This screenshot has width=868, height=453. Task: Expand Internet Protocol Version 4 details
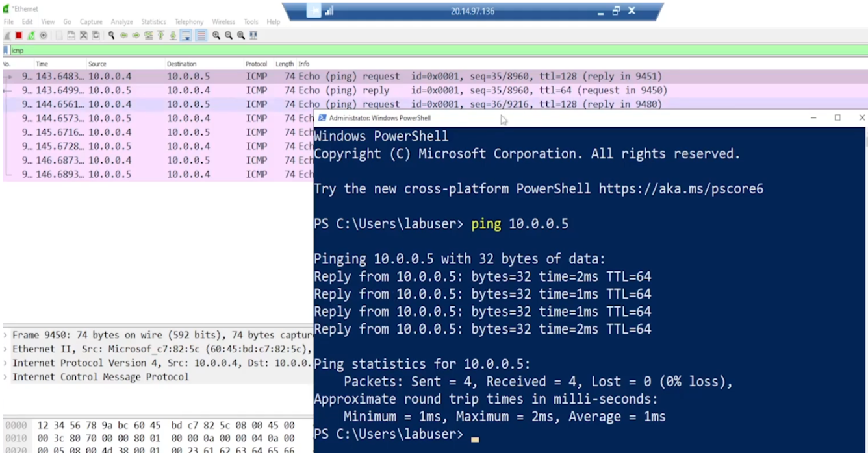(x=5, y=363)
